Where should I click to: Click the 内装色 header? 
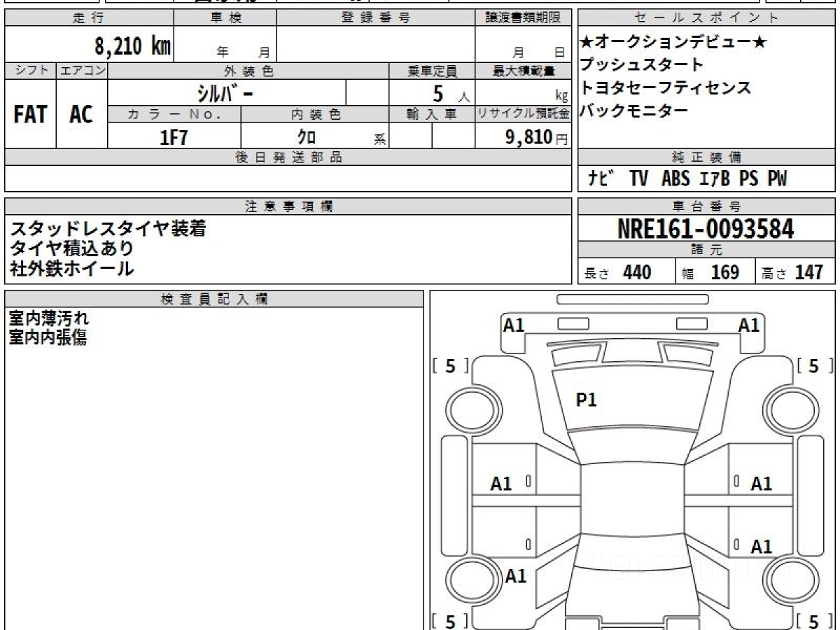[x=315, y=115]
